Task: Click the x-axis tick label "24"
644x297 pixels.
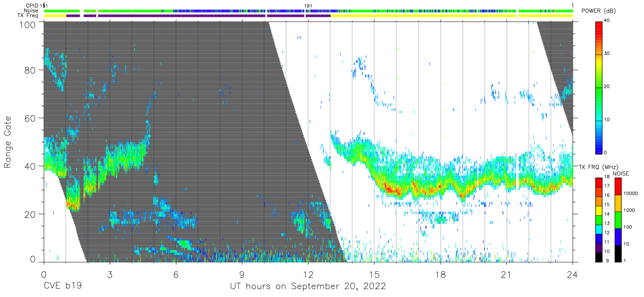Action: 573,275
